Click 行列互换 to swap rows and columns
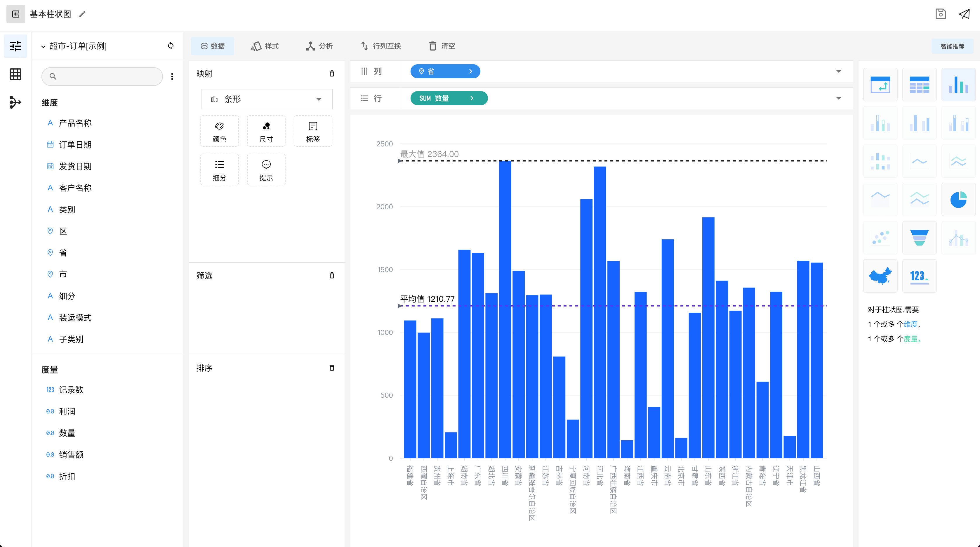980x547 pixels. 381,46
